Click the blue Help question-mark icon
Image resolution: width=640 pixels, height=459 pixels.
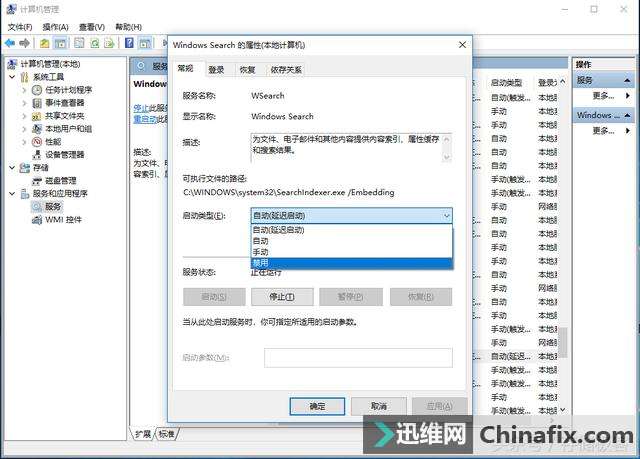(x=129, y=43)
